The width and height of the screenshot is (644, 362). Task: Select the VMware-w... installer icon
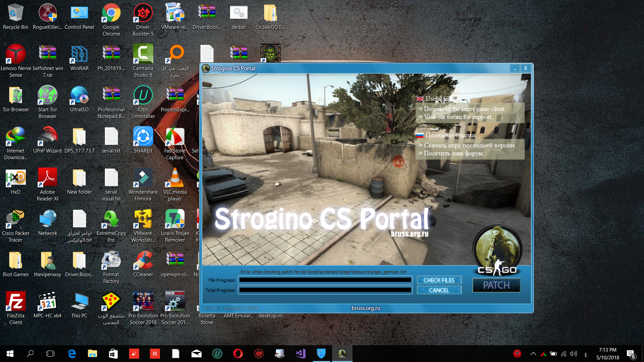[x=175, y=17]
